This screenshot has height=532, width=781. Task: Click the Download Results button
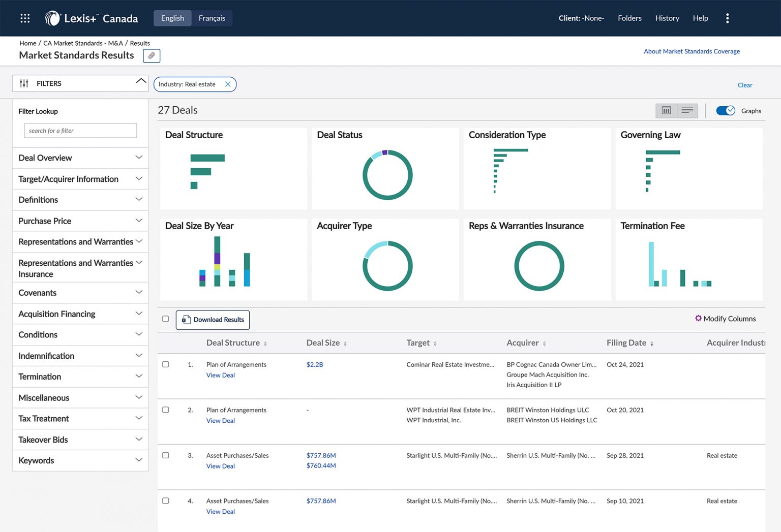pyautogui.click(x=213, y=320)
